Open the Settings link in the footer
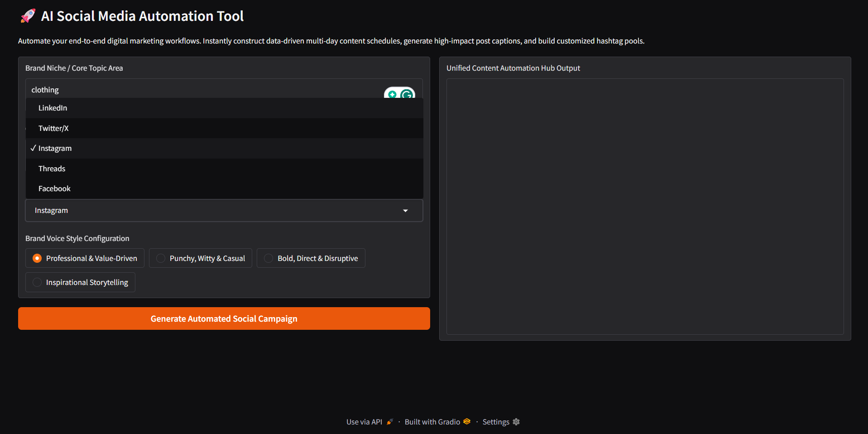Screen dimensions: 868x434 tap(501, 422)
